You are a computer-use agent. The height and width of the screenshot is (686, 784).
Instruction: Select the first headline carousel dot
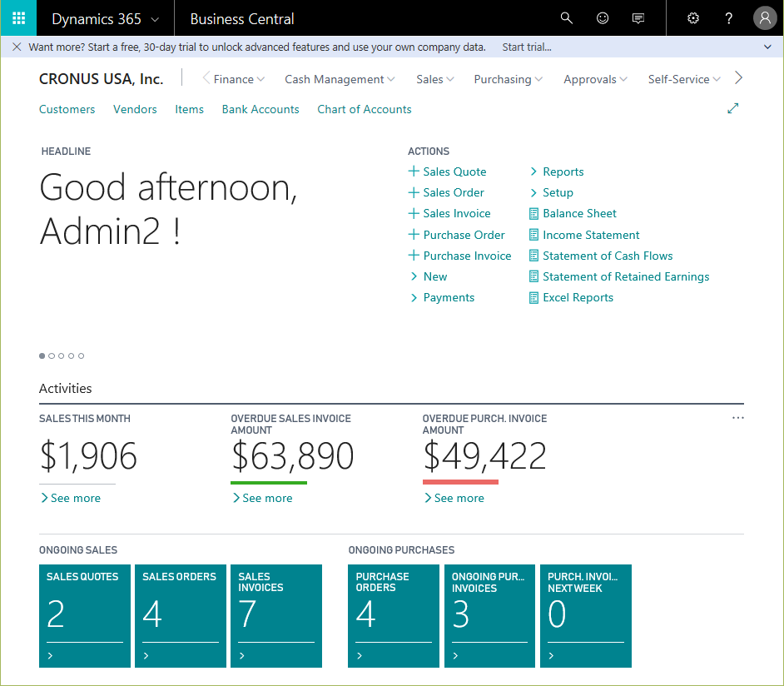coord(42,356)
